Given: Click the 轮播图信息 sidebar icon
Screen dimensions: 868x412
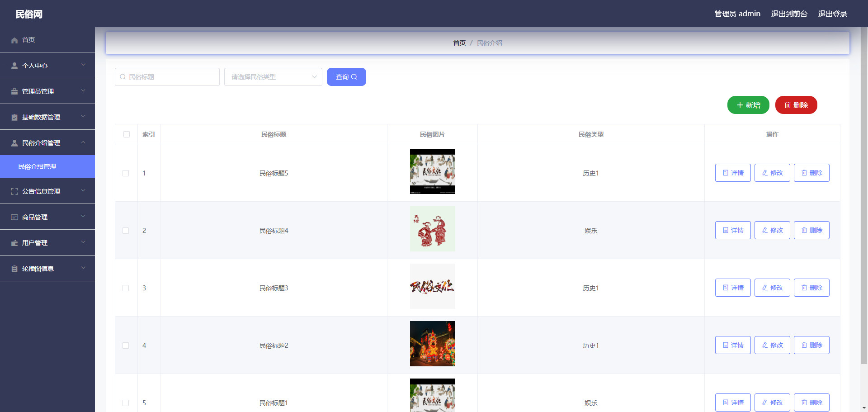Looking at the screenshot, I should (14, 269).
